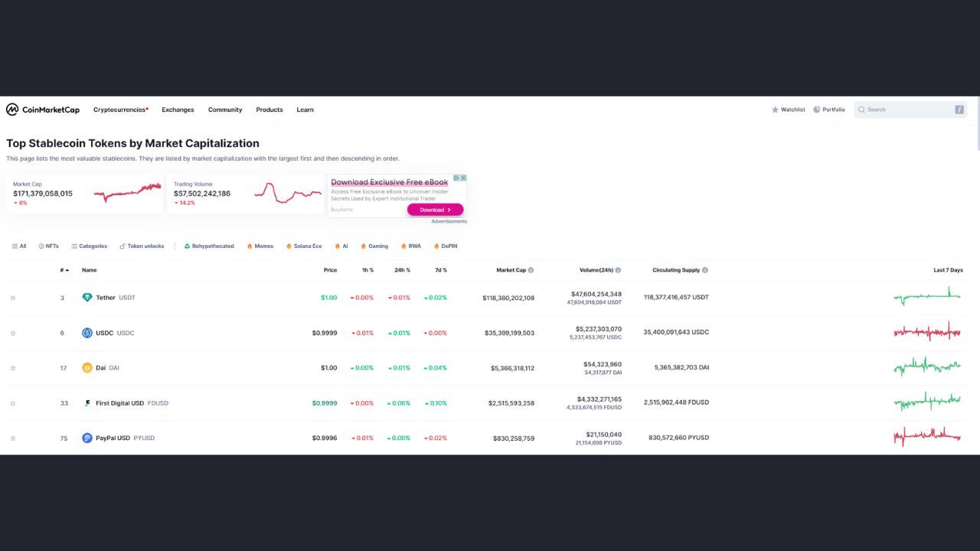Click USDC price $0.9999
Screen dimensions: 980x551
click(325, 333)
